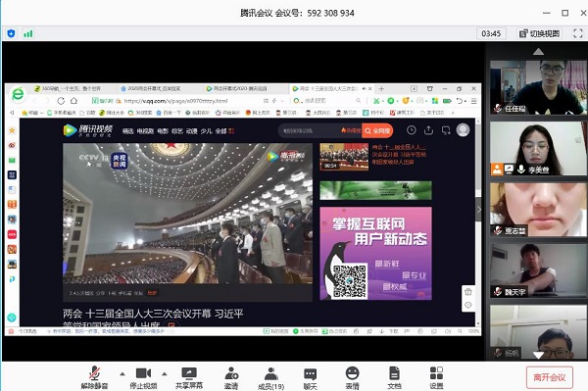
Task: Open the 电视剧 category in Tencent Video
Action: (145, 131)
